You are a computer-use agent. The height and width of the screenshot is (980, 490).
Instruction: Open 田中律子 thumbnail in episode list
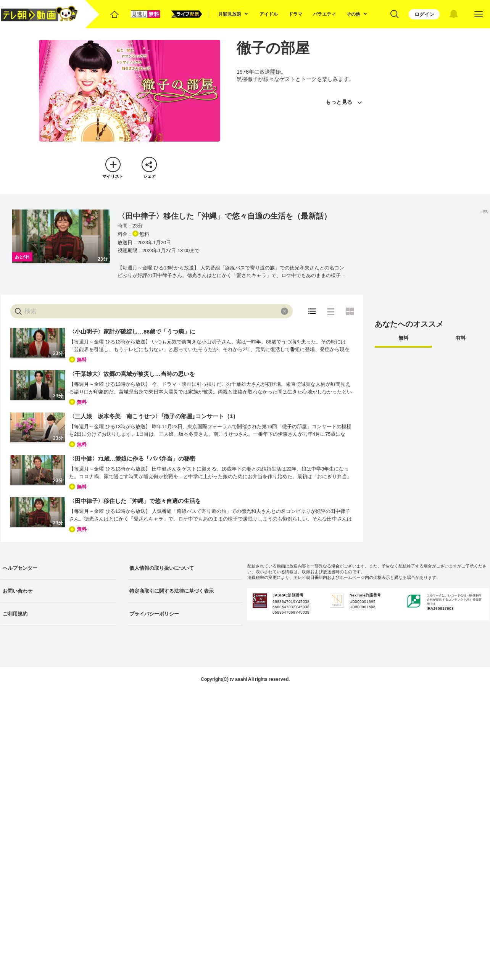point(38,512)
